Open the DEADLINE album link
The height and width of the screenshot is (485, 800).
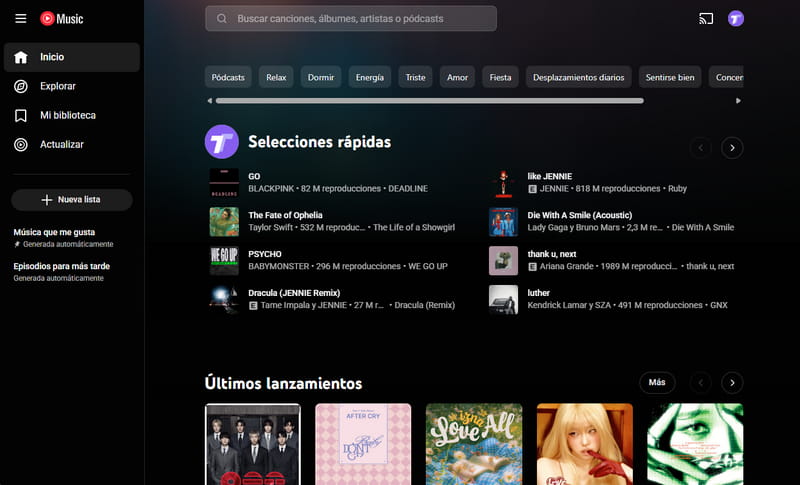click(x=408, y=189)
